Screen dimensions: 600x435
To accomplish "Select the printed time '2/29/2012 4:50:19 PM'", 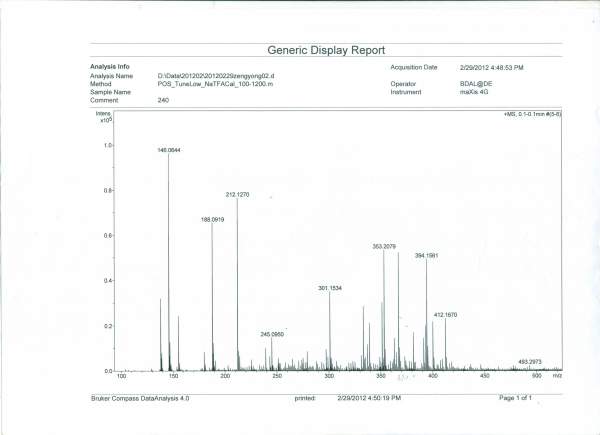I will [x=369, y=398].
